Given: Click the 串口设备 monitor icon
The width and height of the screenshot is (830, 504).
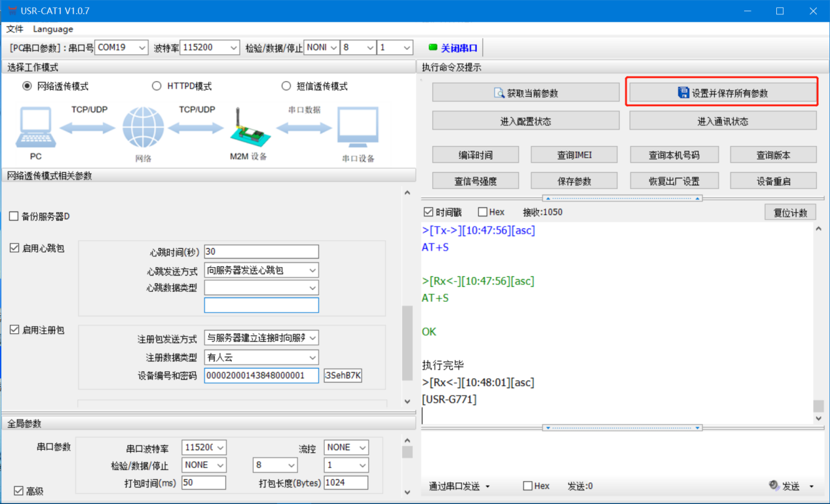Looking at the screenshot, I should click(358, 128).
